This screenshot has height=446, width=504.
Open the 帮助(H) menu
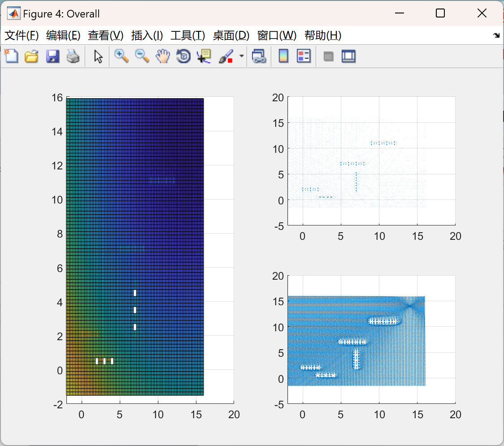pos(323,35)
